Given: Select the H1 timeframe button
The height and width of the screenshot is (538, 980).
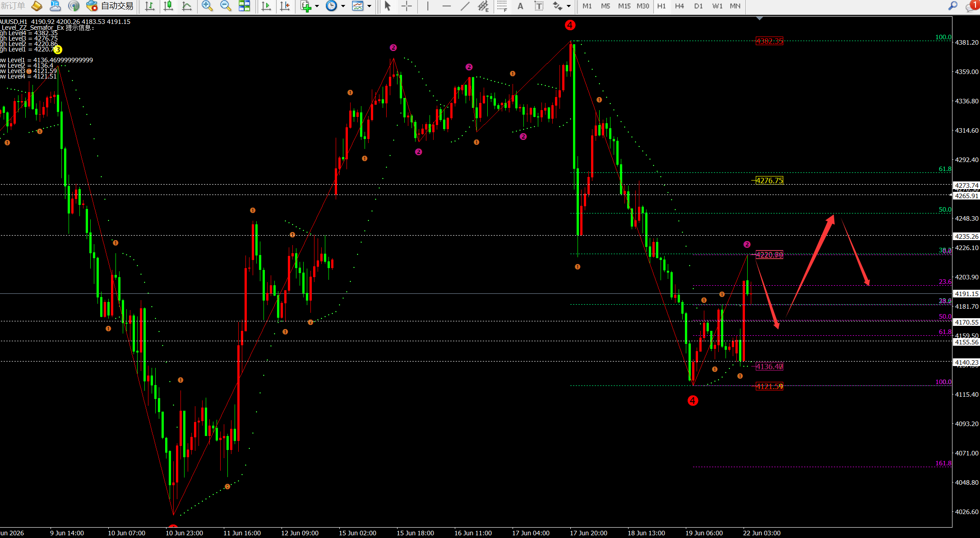Looking at the screenshot, I should pyautogui.click(x=661, y=6).
